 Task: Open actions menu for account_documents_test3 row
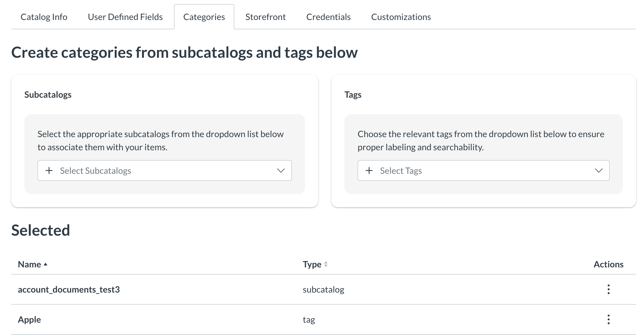(608, 289)
